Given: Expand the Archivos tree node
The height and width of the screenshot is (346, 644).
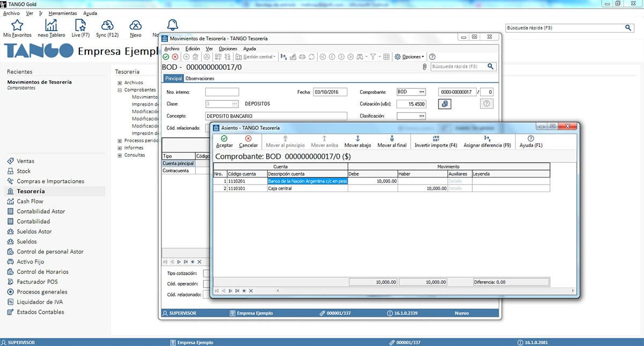Looking at the screenshot, I should [120, 83].
